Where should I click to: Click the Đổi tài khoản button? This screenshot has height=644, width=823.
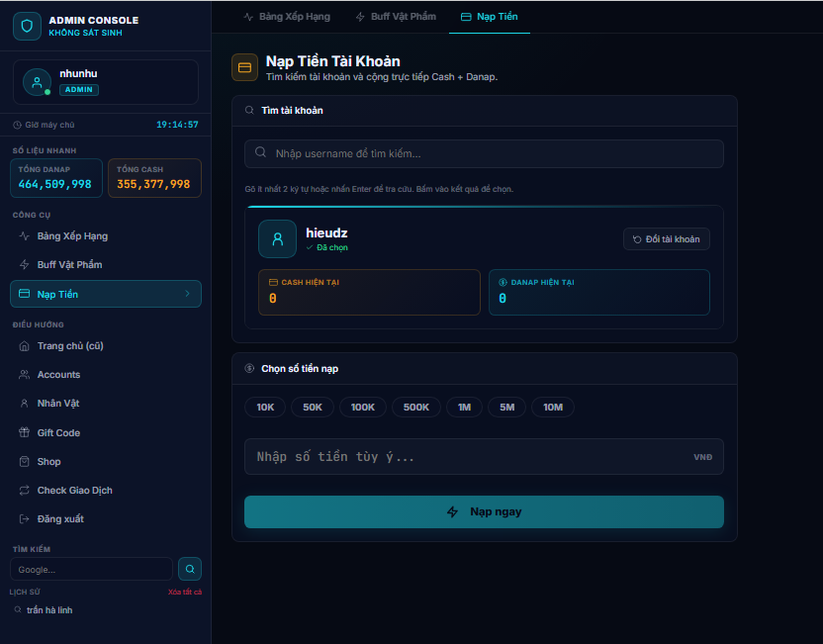click(x=667, y=239)
